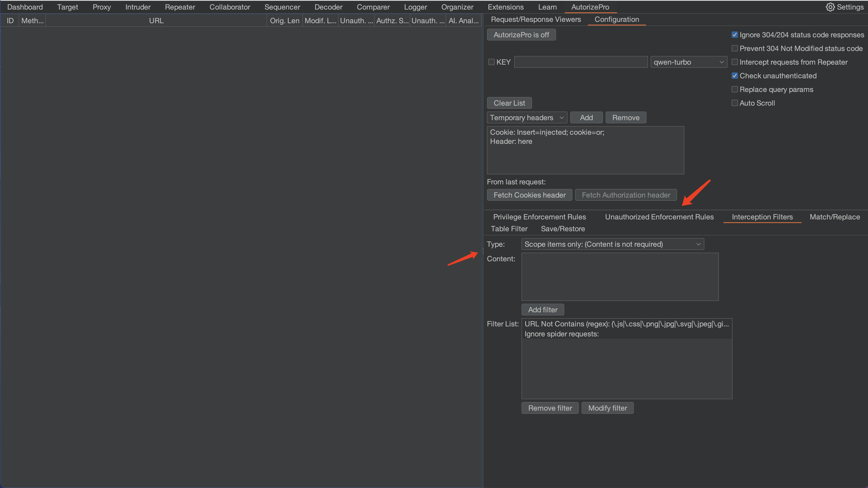Enable the KEY checkbox
Screen dimensions: 868x488
coord(491,62)
